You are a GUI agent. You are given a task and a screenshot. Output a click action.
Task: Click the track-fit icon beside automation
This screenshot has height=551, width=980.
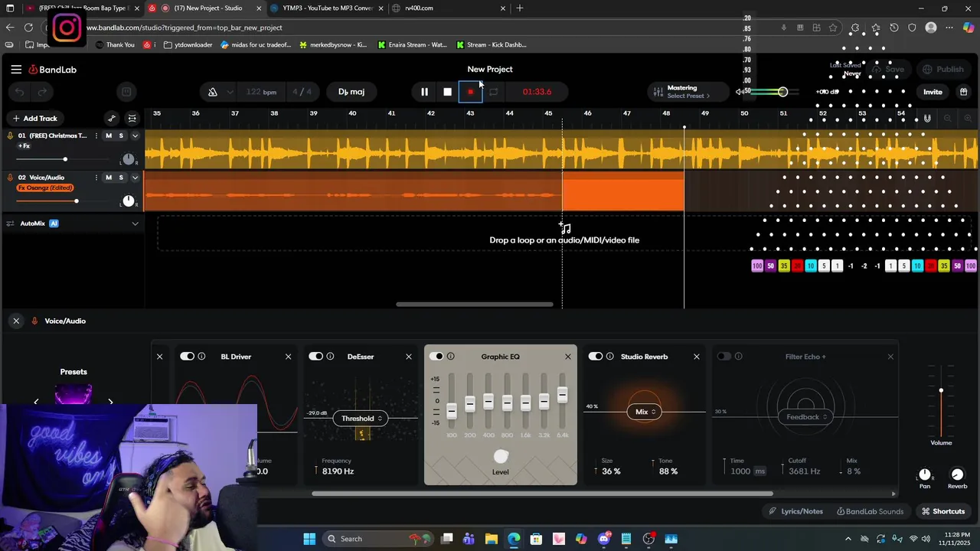(x=132, y=119)
